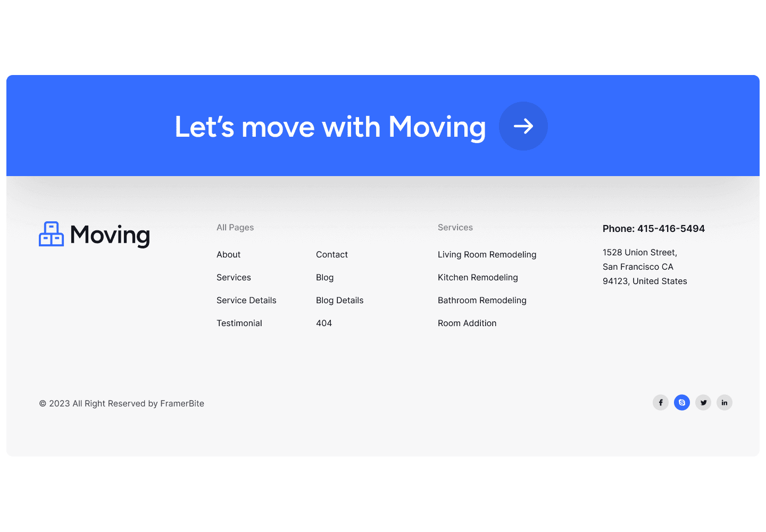Click the Moving boxes logo icon
The image size is (766, 532).
point(52,234)
